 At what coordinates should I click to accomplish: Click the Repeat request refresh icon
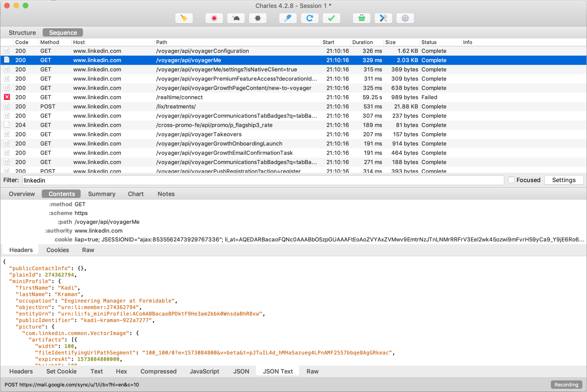click(309, 18)
